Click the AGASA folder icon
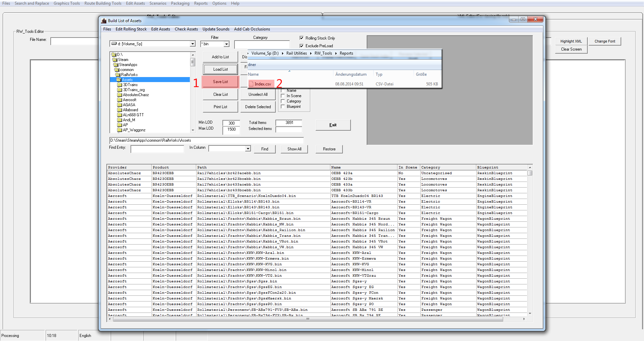The image size is (644, 341). [x=120, y=105]
